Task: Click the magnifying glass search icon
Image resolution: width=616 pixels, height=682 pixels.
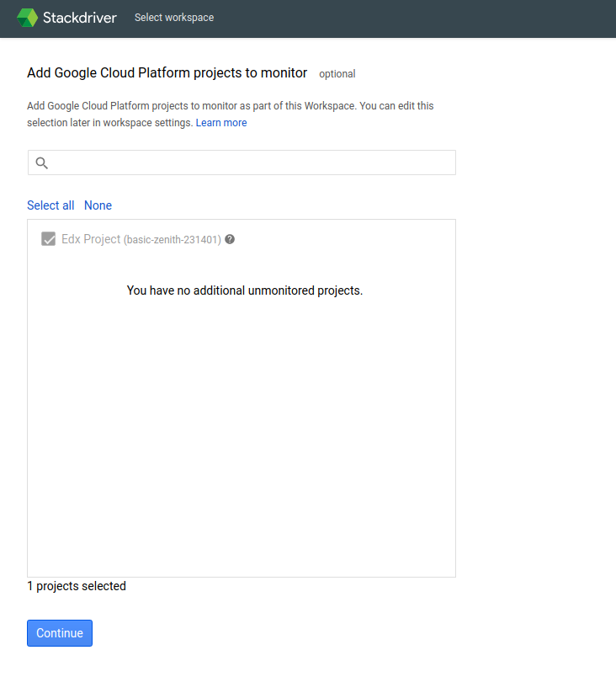Action: tap(41, 163)
